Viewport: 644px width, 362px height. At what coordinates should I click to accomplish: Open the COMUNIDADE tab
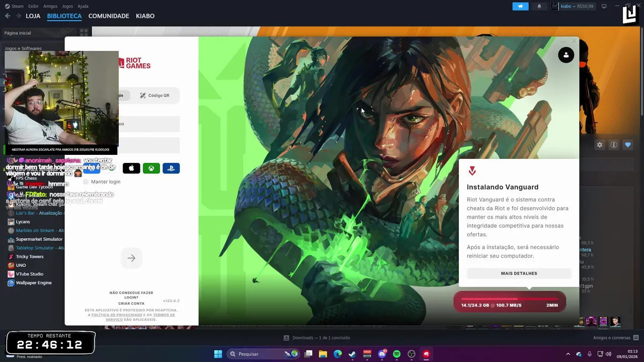pos(109,16)
